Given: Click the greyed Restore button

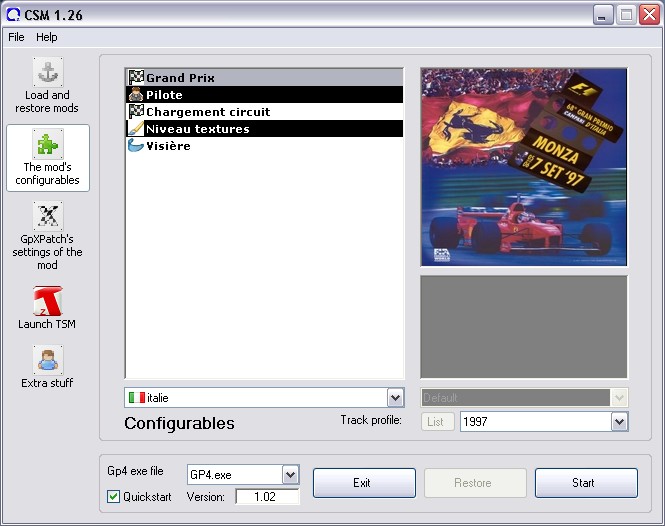Looking at the screenshot, I should tap(475, 483).
